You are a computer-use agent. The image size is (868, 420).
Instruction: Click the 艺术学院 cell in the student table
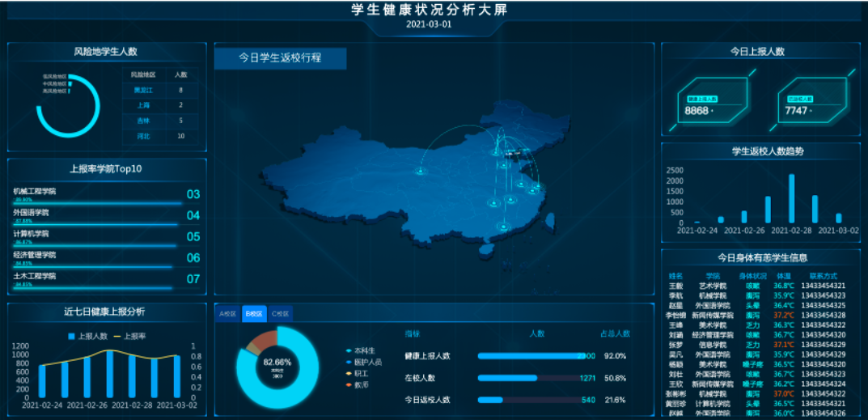pyautogui.click(x=713, y=286)
